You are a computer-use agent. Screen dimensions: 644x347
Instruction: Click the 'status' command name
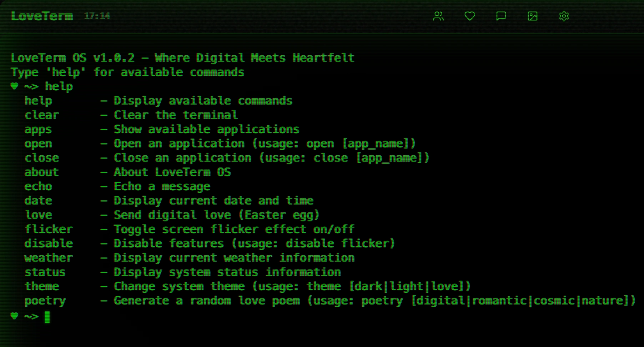click(x=45, y=272)
